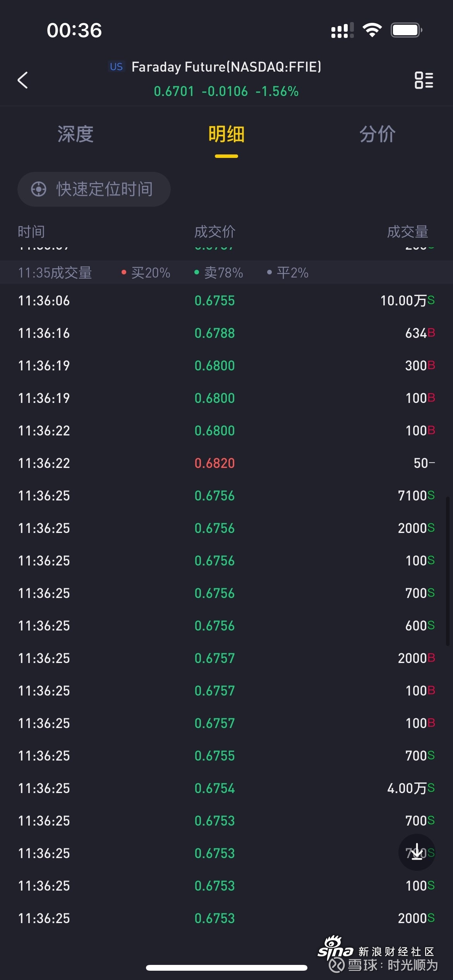Image resolution: width=453 pixels, height=980 pixels.
Task: Open the list layout menu icon
Action: (x=424, y=80)
